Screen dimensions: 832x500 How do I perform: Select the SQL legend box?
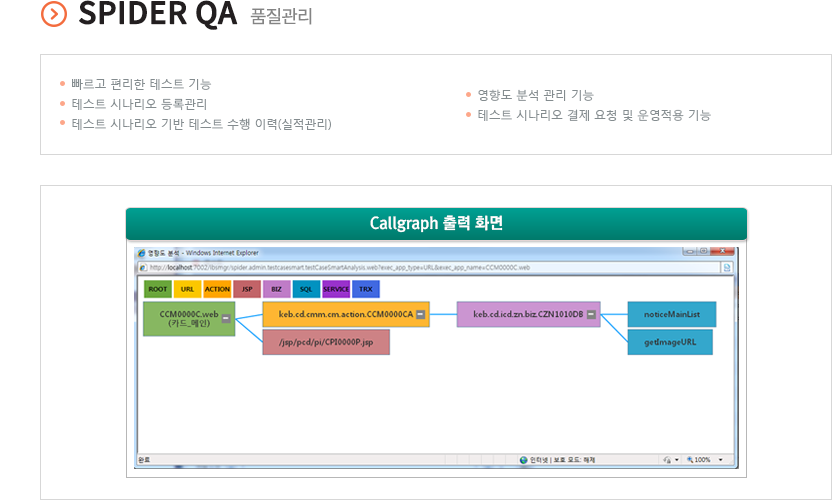click(x=306, y=289)
